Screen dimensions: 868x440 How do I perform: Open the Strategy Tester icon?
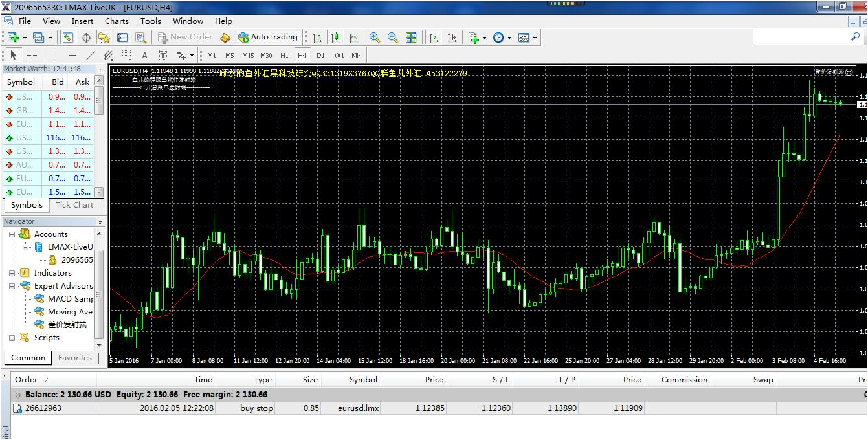point(140,38)
